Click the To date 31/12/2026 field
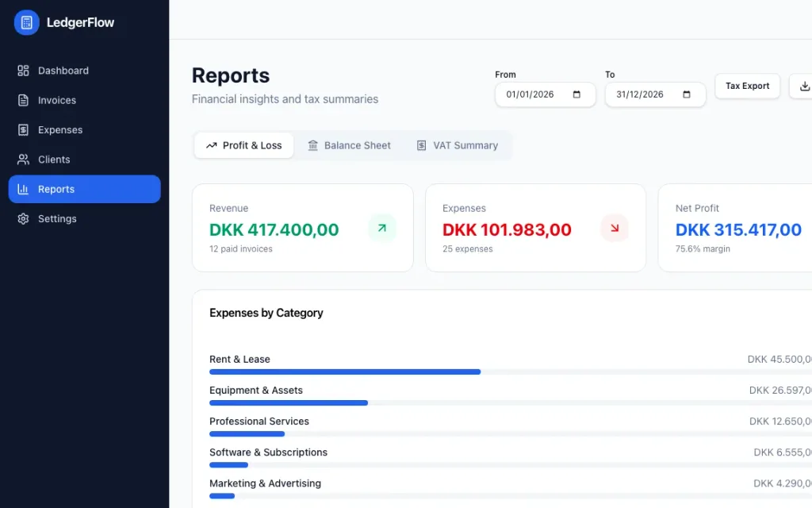 655,94
